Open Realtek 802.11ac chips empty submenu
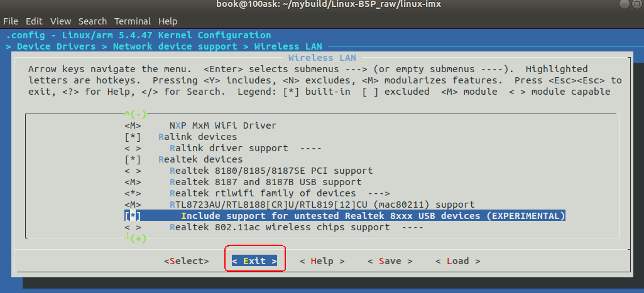Viewport: 644px width, 293px height. point(412,227)
